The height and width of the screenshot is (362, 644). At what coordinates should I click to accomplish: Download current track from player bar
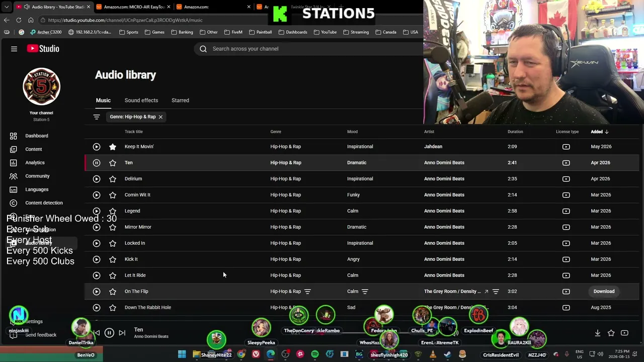point(598,333)
